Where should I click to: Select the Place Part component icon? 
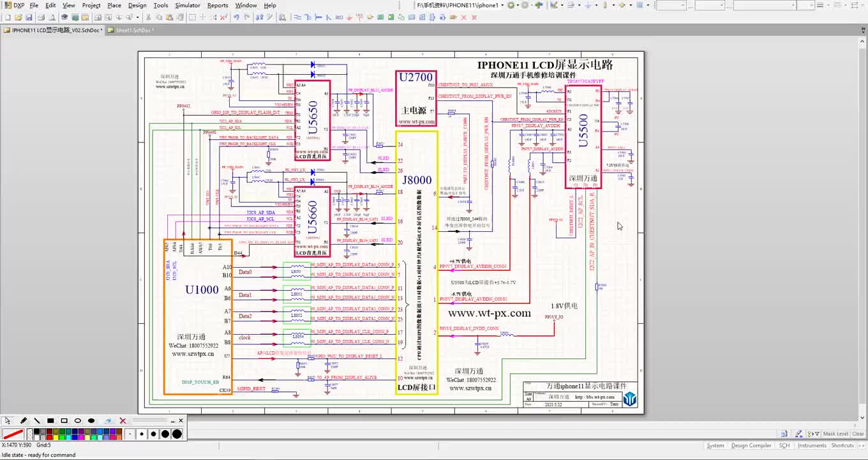tap(370, 17)
